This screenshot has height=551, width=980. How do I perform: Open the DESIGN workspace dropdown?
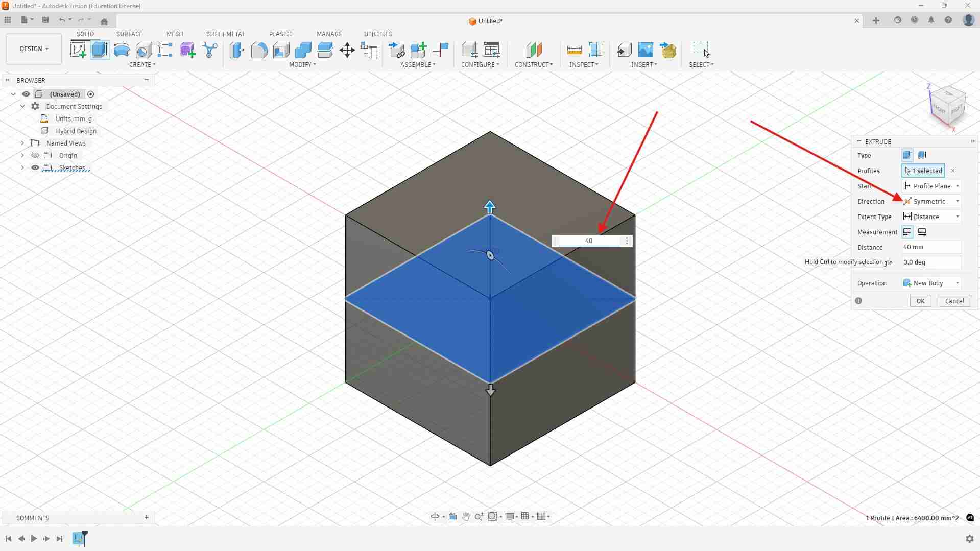(34, 49)
